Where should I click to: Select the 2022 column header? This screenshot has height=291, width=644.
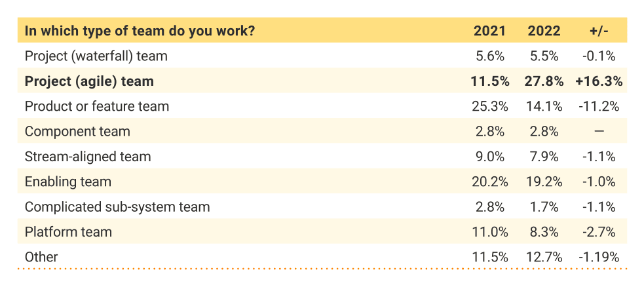(544, 31)
